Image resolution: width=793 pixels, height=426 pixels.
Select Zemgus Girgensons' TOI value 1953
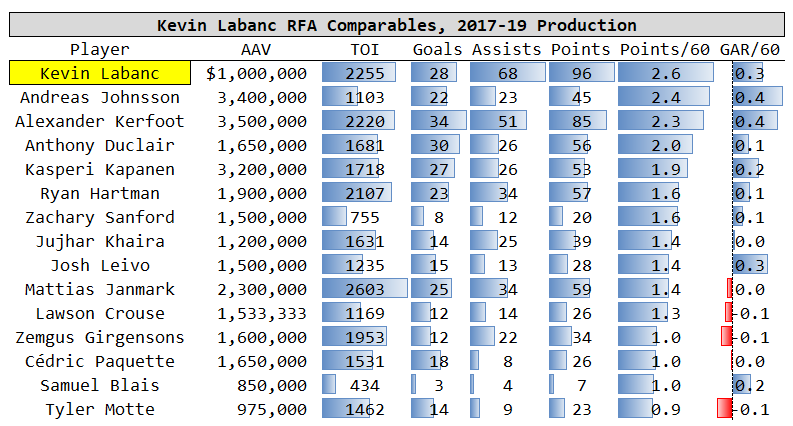click(x=365, y=338)
